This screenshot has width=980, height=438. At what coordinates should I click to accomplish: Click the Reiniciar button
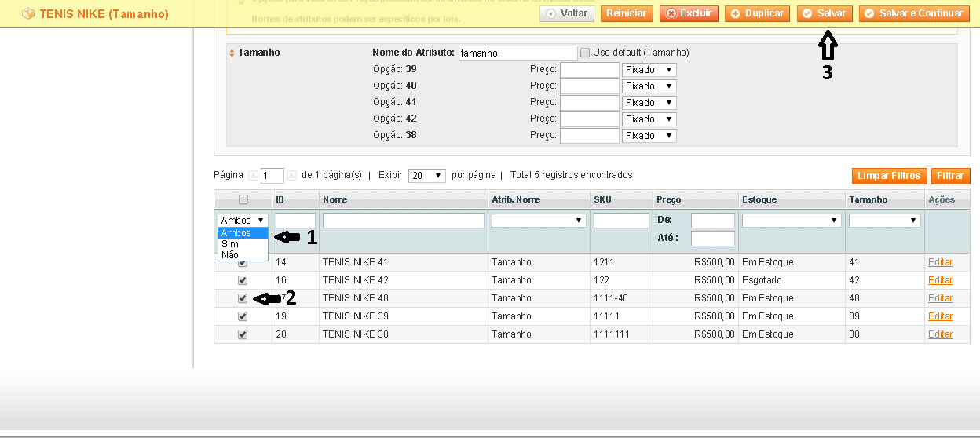[x=626, y=13]
